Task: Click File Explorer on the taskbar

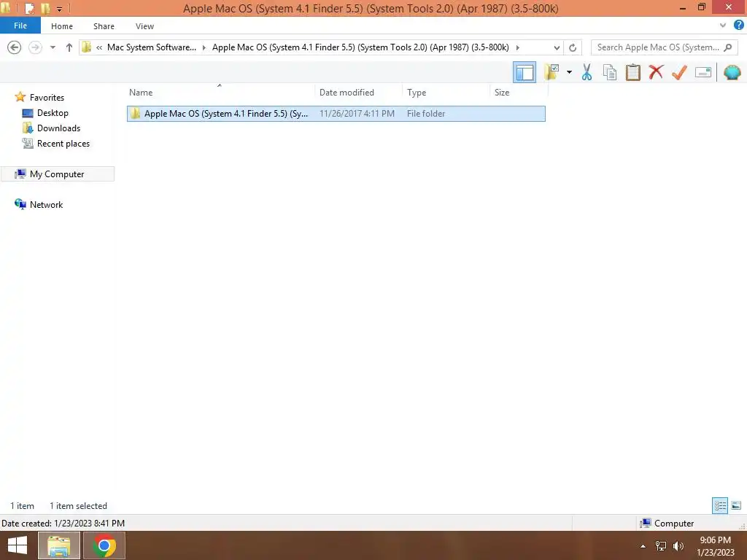Action: point(58,545)
